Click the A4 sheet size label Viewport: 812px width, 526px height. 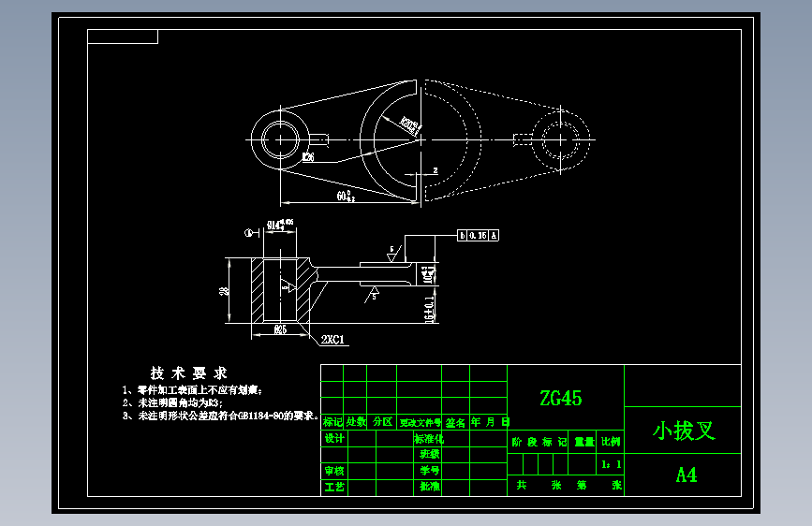pos(687,475)
